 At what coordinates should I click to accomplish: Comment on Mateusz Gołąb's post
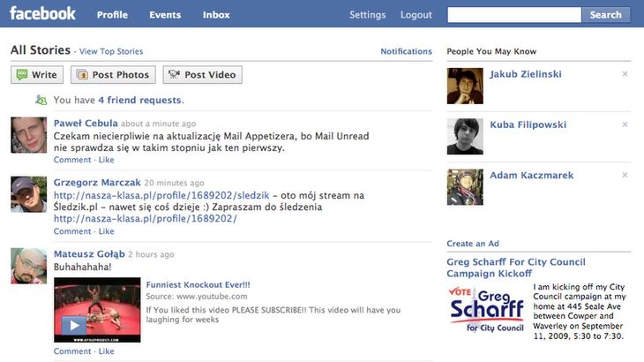72,351
